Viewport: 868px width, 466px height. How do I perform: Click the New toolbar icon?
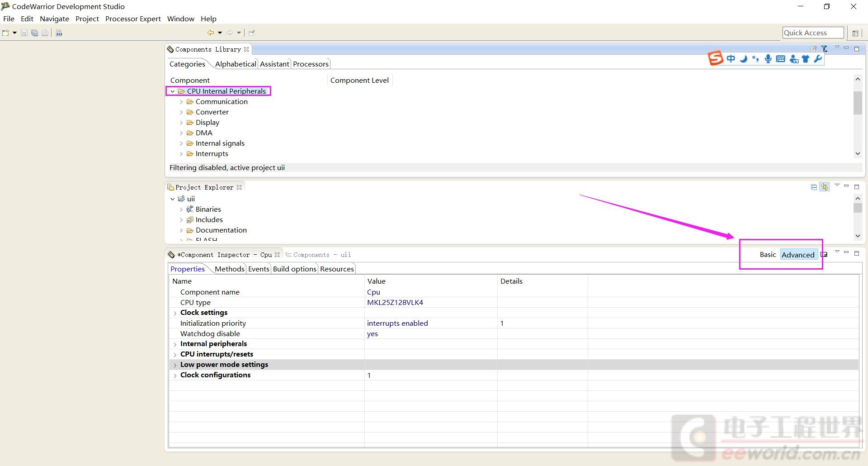[6, 33]
